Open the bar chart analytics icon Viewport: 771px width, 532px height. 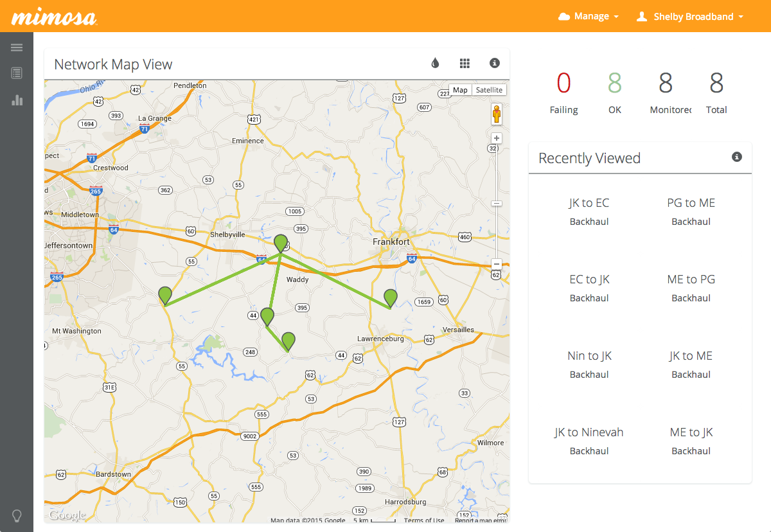point(17,100)
